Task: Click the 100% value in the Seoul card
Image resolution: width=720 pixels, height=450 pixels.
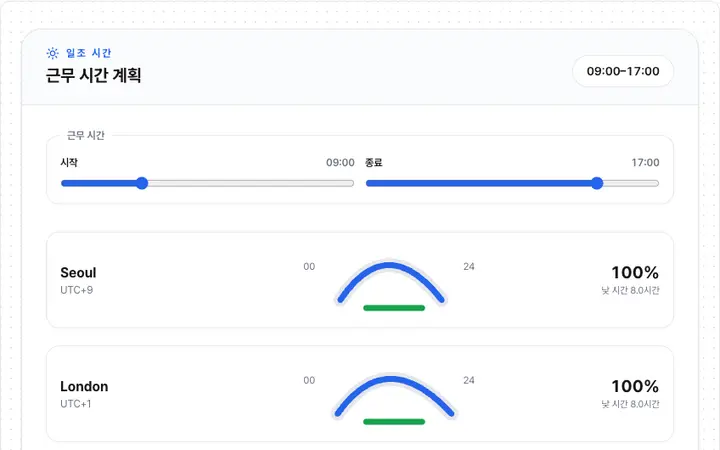Action: click(x=635, y=272)
